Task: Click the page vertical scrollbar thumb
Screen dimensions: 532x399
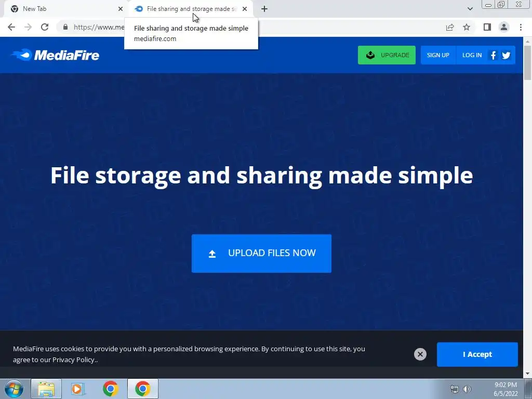Action: [527, 62]
